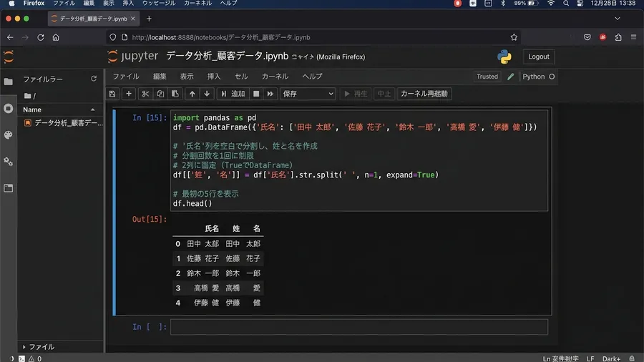644x362 pixels.
Task: Open the 編集 notebook menu
Action: [x=160, y=77]
